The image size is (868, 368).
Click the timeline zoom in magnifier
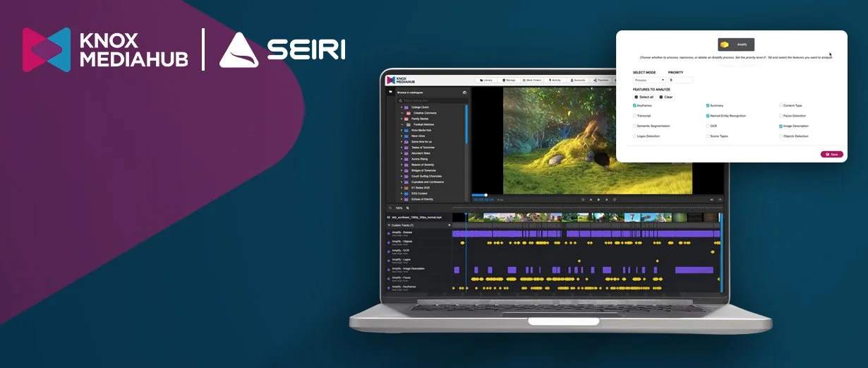pos(407,208)
